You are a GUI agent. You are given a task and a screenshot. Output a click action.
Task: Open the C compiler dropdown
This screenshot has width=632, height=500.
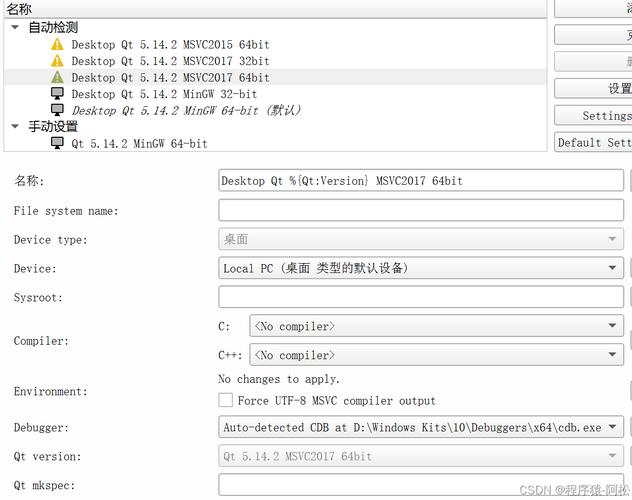click(437, 326)
